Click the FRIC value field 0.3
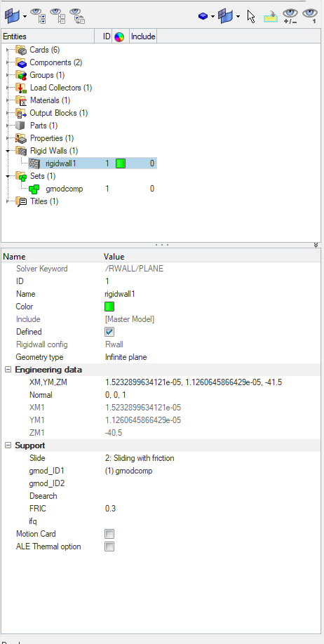 tap(111, 509)
